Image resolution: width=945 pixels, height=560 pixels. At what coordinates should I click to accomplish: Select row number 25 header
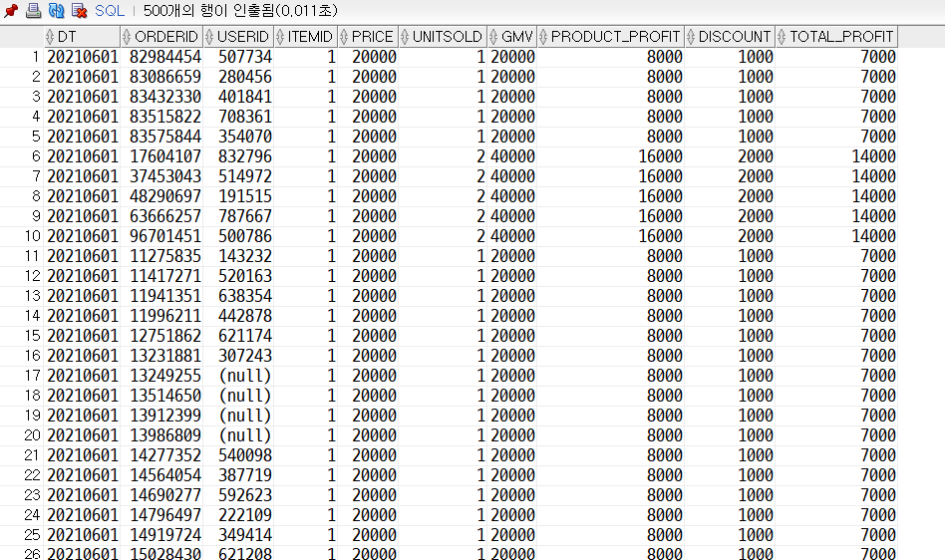pyautogui.click(x=22, y=534)
